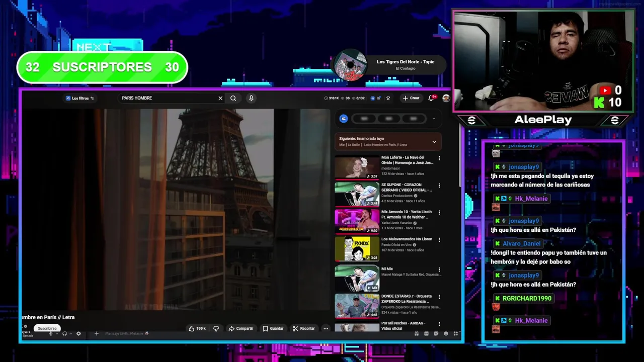
Task: Expand the Siguiente: Enamorado tuyo panel
Action: [x=388, y=141]
